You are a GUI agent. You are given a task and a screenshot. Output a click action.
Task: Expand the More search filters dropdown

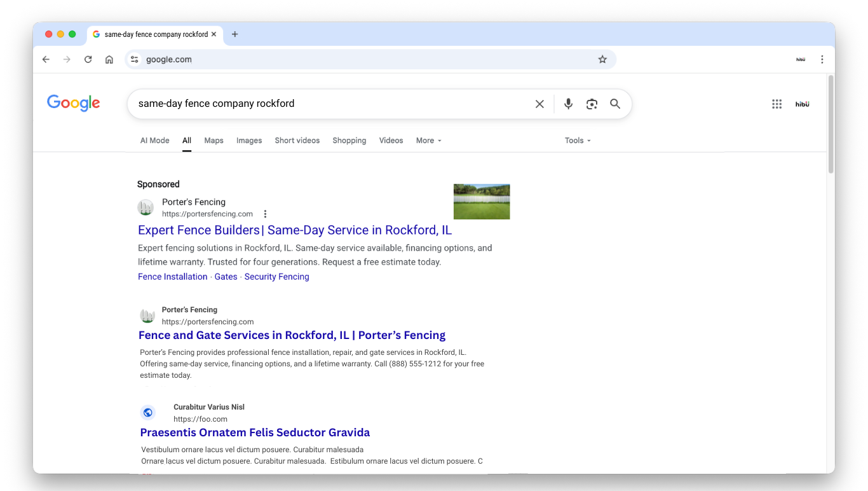[428, 141]
